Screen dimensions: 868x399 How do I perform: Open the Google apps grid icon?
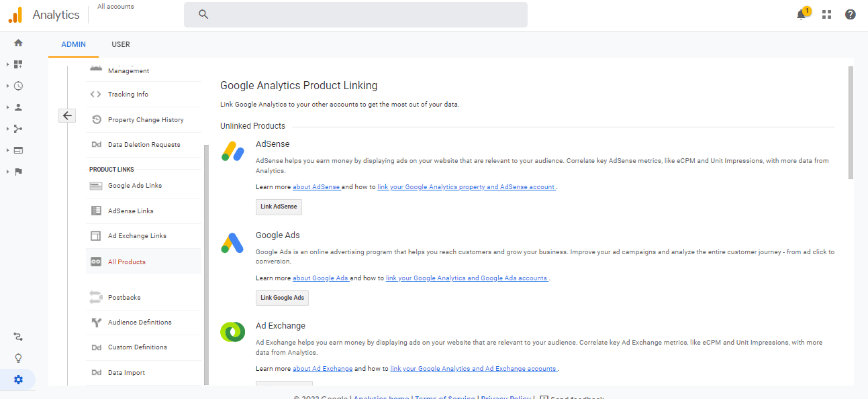[x=826, y=13]
